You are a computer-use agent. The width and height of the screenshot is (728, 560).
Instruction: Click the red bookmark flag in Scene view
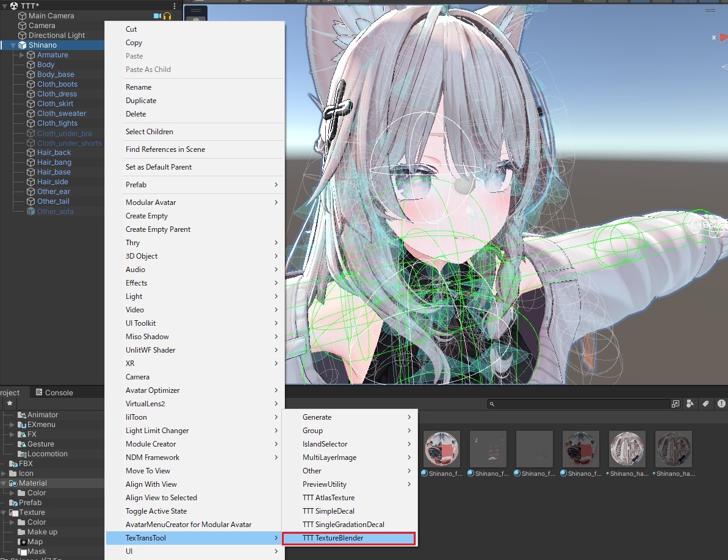(723, 38)
